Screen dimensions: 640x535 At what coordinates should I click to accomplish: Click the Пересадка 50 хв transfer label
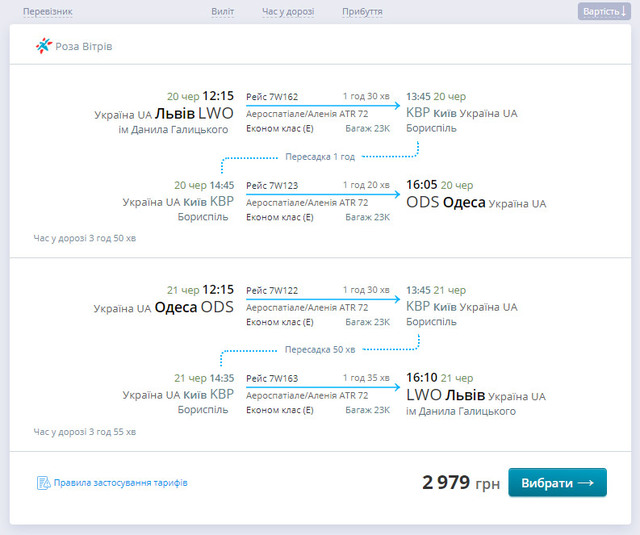[320, 349]
